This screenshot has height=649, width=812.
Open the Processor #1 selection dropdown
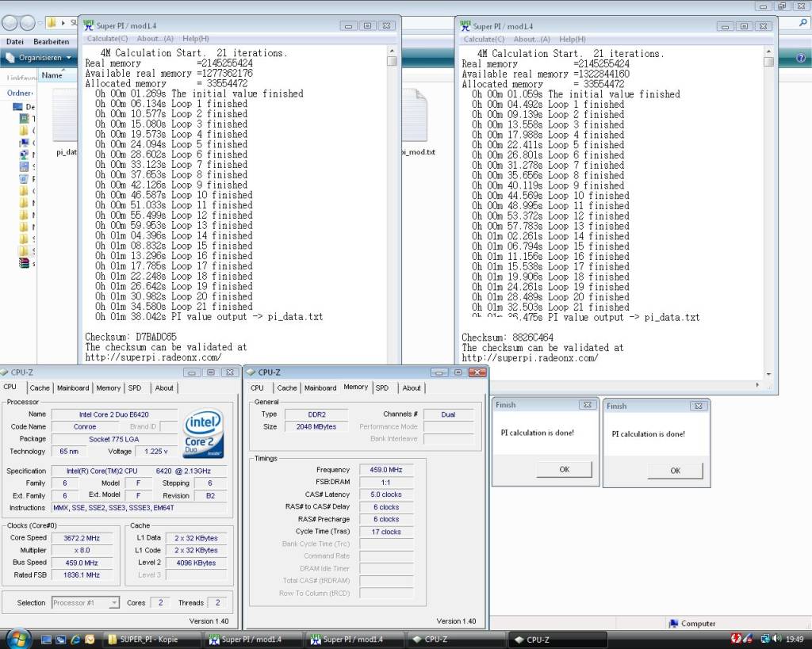point(86,603)
